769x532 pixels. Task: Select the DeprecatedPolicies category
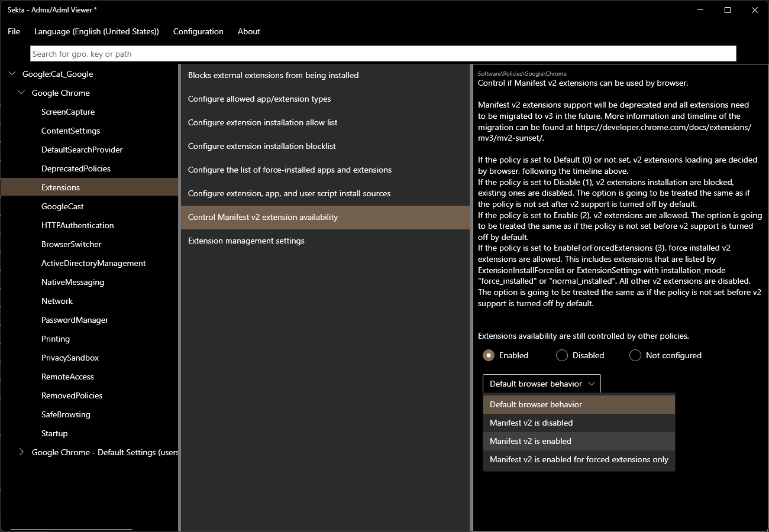tap(90, 168)
